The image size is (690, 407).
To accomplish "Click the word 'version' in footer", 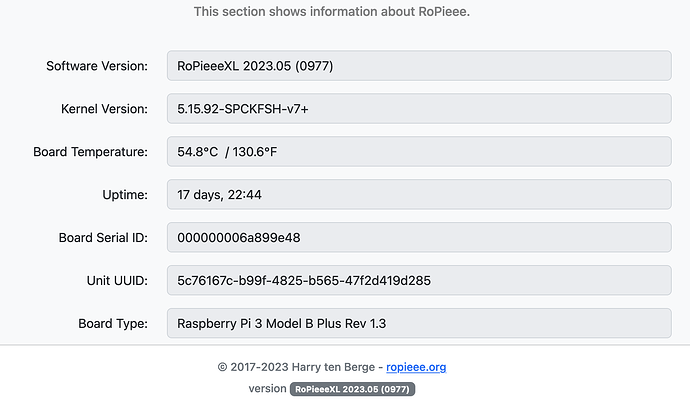I will pyautogui.click(x=267, y=389).
